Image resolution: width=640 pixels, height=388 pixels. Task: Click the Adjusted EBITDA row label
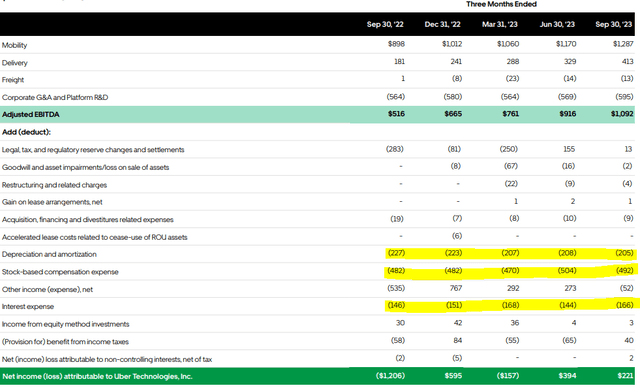point(31,115)
